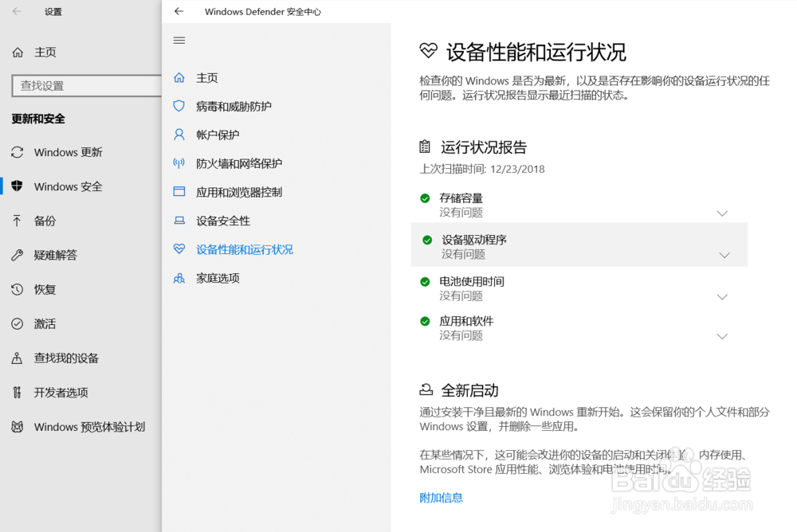Click the 应用和软件 report title
Viewport: 797px width, 532px height.
pyautogui.click(x=466, y=321)
